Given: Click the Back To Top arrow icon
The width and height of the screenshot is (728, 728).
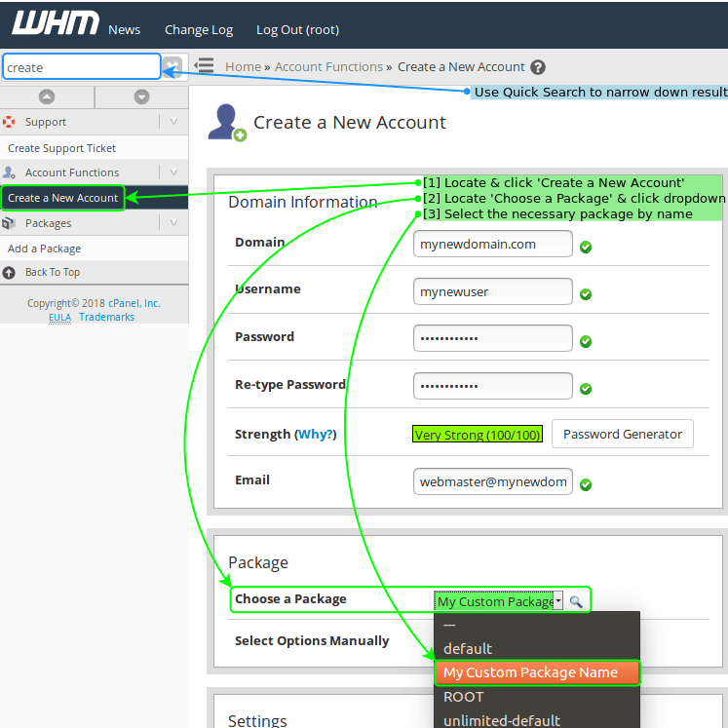Looking at the screenshot, I should coord(10,273).
